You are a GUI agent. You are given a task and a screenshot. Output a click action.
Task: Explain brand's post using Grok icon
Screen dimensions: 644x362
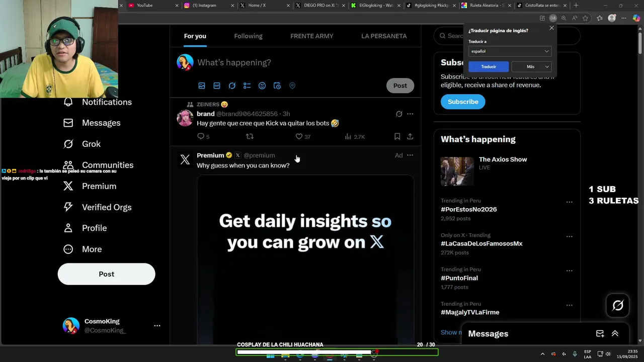(x=399, y=114)
